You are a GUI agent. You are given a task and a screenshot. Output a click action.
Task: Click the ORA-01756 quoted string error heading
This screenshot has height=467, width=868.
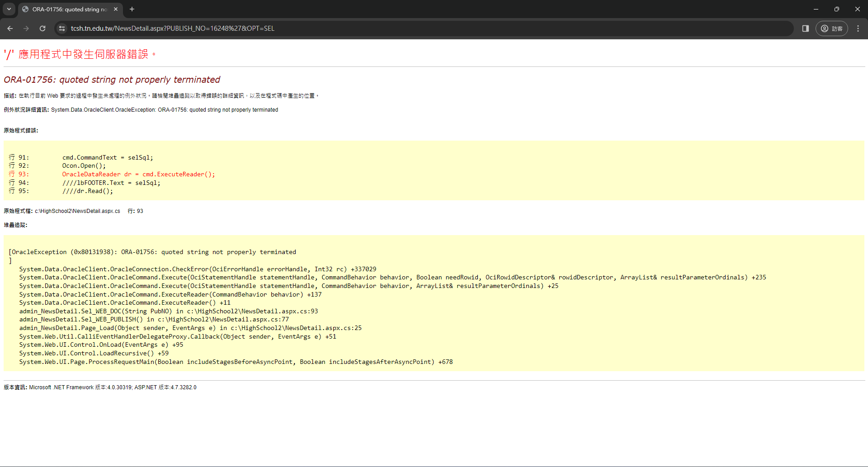(x=112, y=80)
